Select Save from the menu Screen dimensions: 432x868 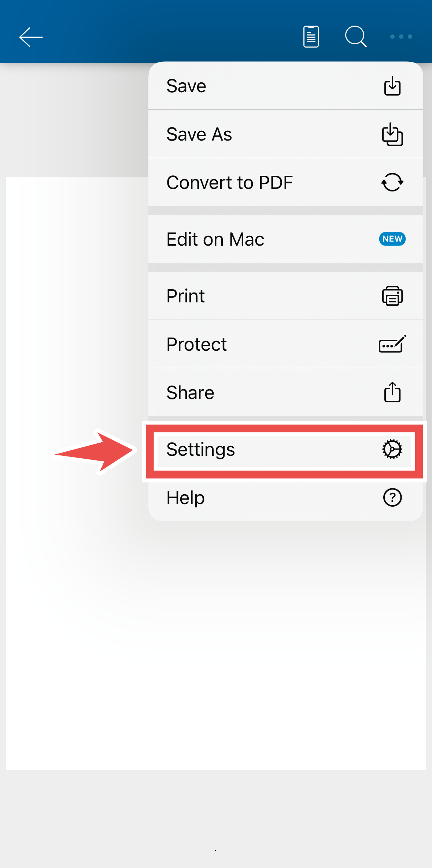click(285, 86)
